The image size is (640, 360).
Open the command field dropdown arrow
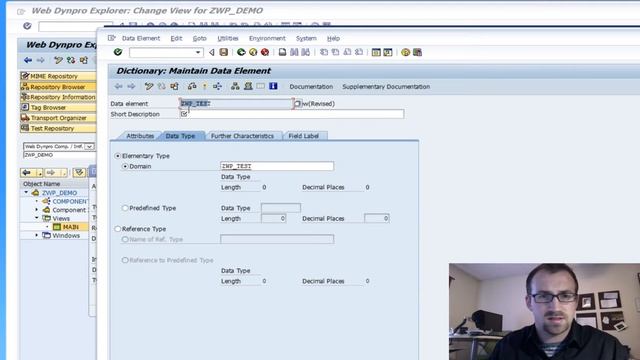pos(198,52)
